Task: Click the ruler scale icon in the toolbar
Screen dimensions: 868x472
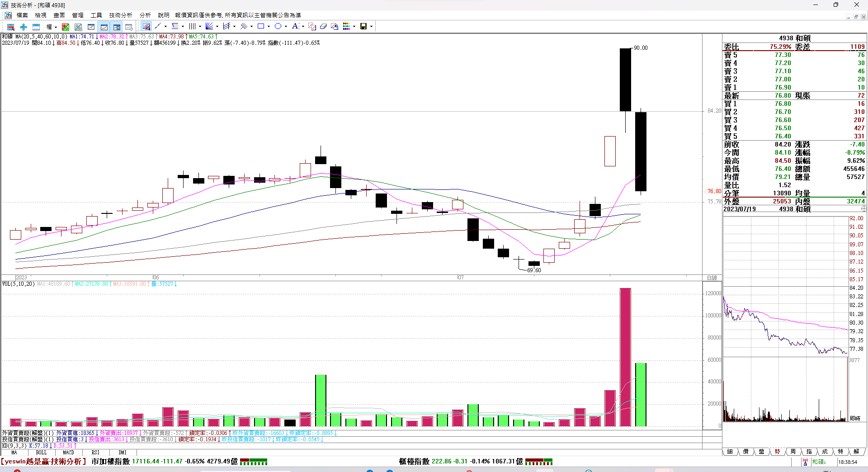Action: [x=37, y=27]
